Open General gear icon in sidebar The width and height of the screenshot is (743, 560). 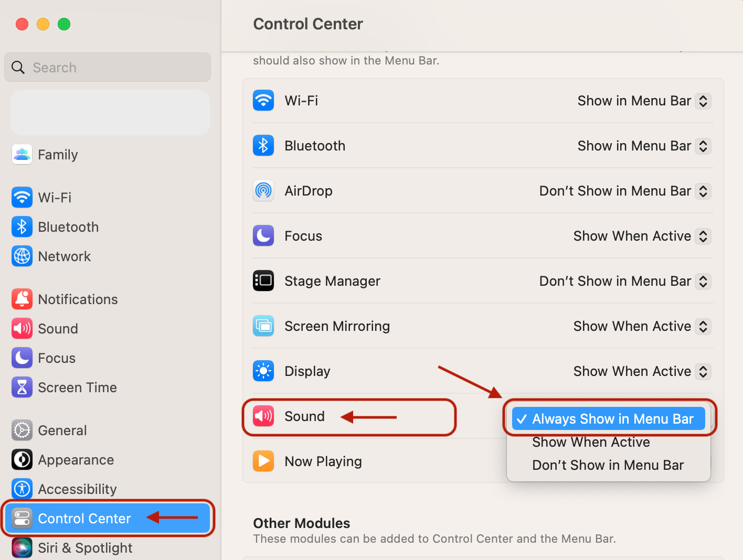tap(22, 430)
